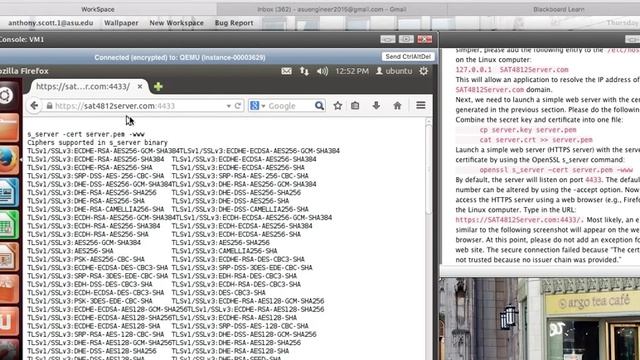Click Send CtrlAltDel button
The width and height of the screenshot is (640, 360).
pos(408,57)
